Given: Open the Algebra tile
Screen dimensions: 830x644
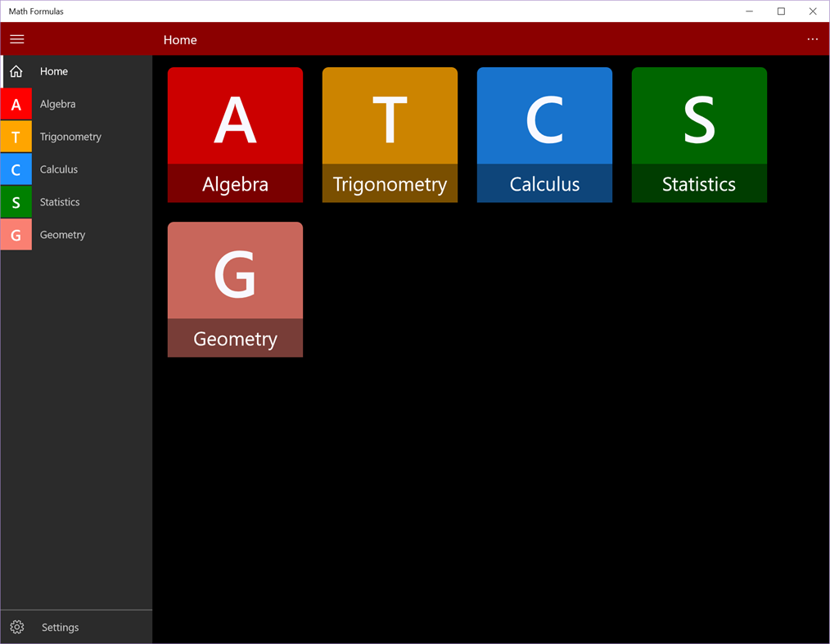Looking at the screenshot, I should (235, 135).
